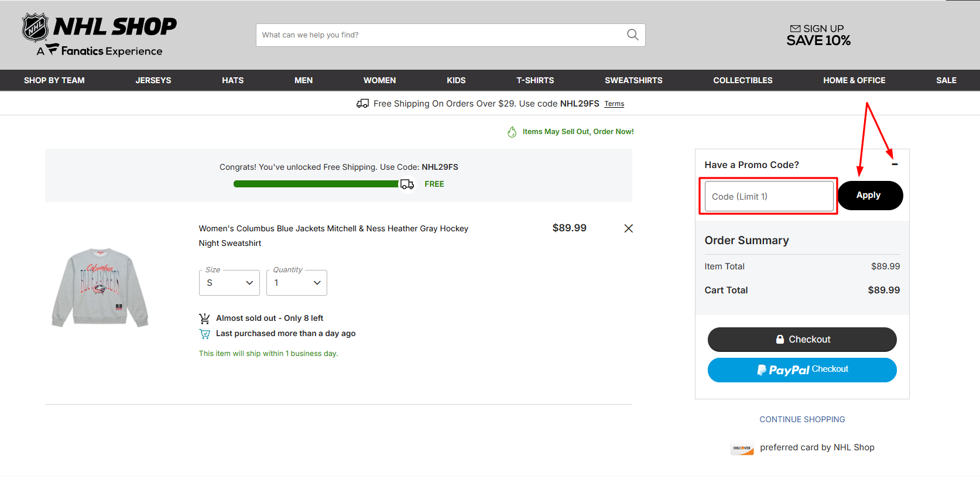This screenshot has width=980, height=486.
Task: Click the product search field
Action: click(x=450, y=35)
